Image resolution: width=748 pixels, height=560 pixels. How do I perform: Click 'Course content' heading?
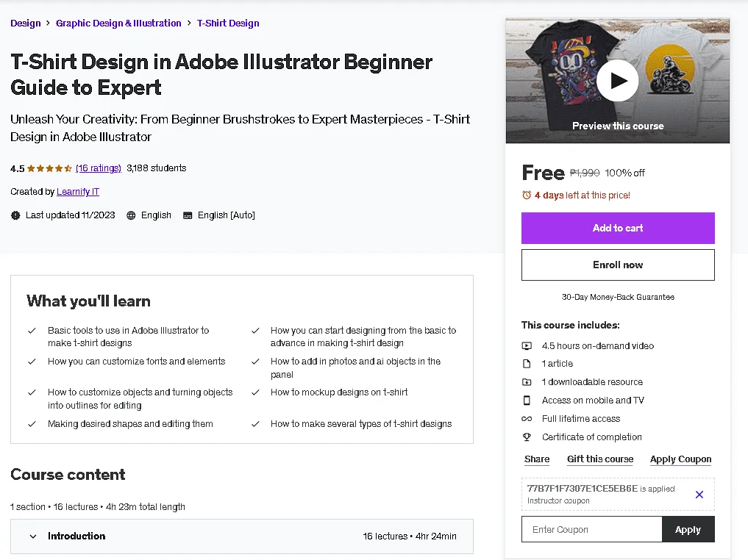(x=68, y=475)
